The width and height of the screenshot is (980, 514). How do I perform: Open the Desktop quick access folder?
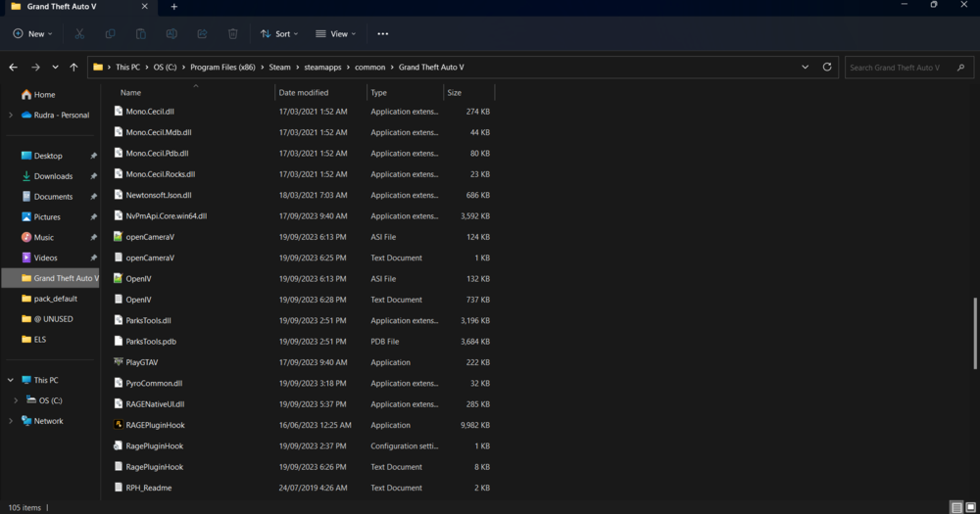[50, 156]
